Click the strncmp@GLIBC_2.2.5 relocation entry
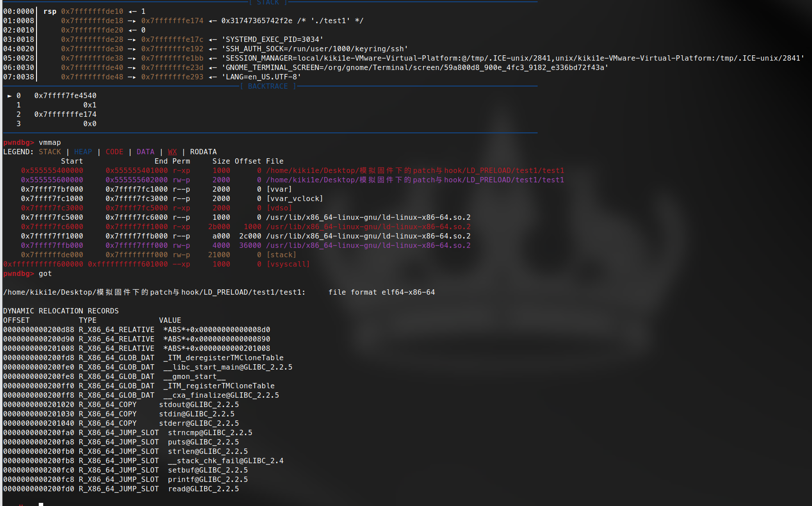The image size is (812, 506). click(210, 433)
